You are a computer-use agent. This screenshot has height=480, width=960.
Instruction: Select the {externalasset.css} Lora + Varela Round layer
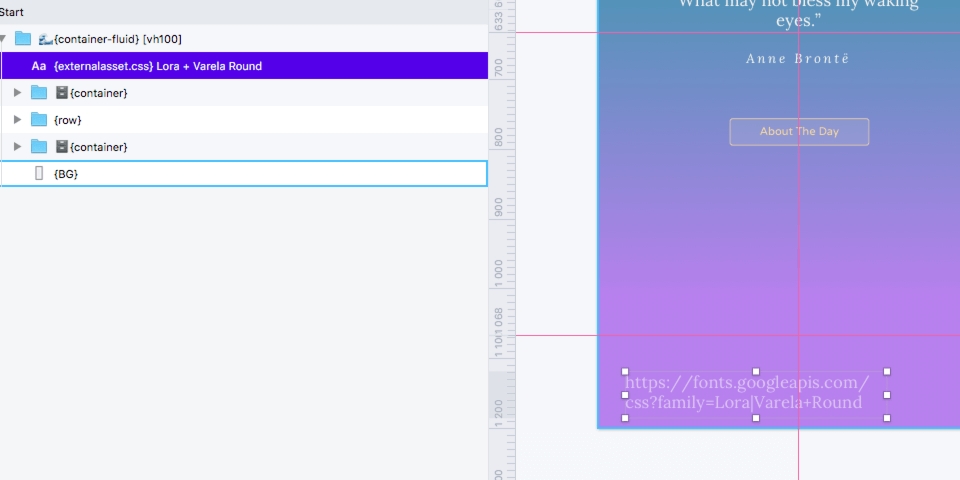click(x=158, y=66)
